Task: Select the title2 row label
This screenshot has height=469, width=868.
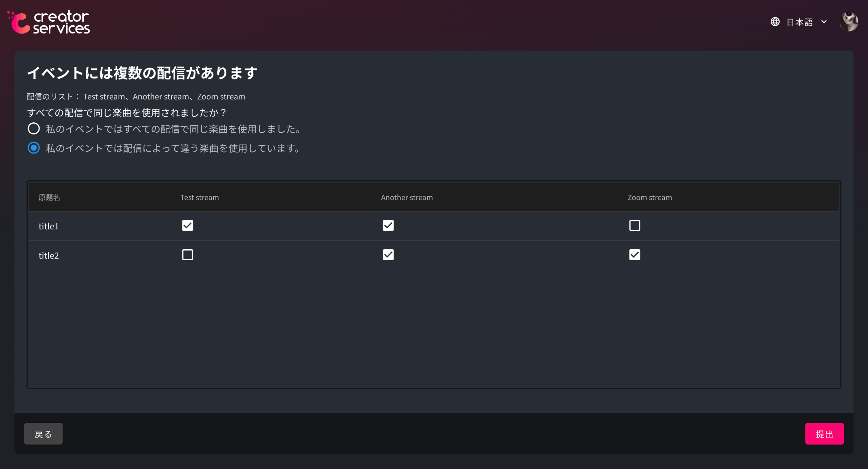Action: 49,255
